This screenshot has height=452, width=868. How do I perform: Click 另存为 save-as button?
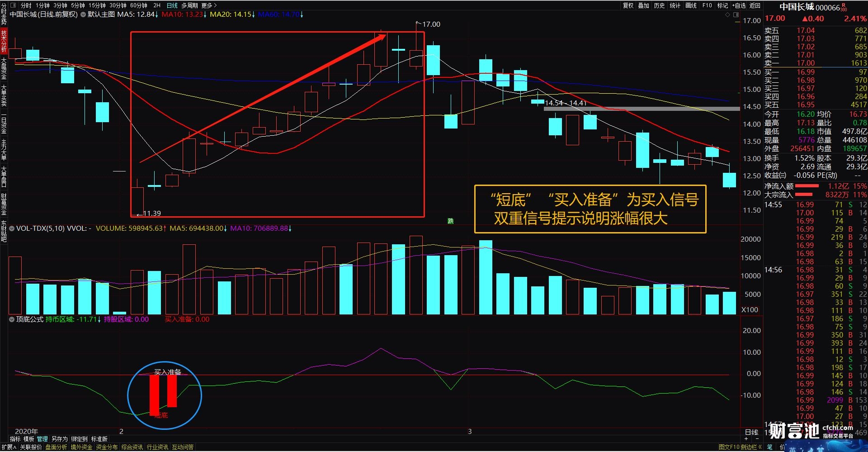pos(59,439)
